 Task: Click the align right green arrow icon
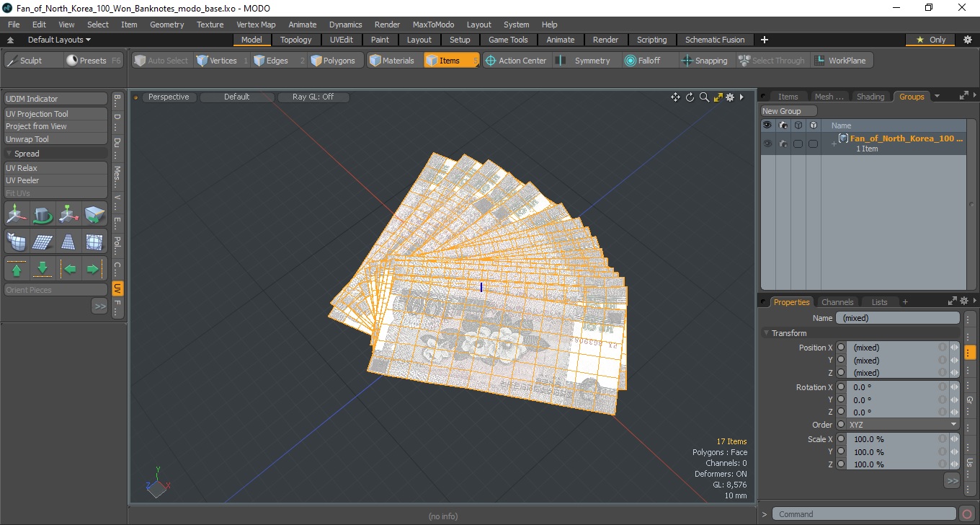(x=95, y=269)
